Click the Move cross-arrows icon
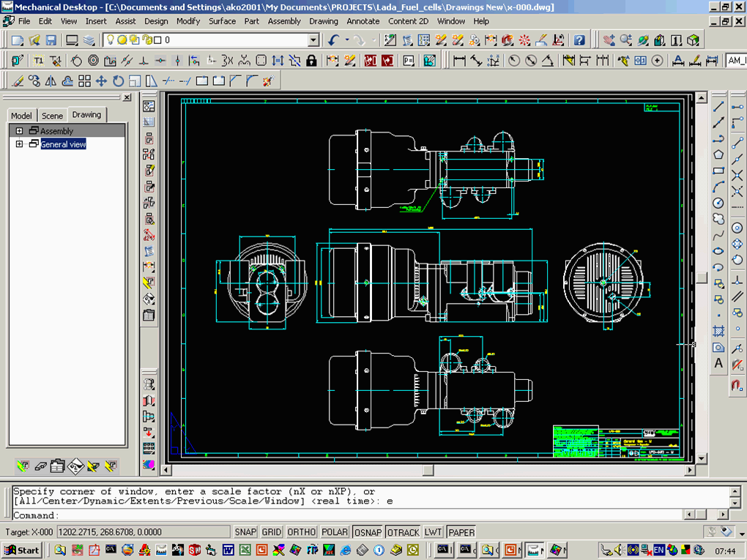747x560 pixels. [101, 81]
